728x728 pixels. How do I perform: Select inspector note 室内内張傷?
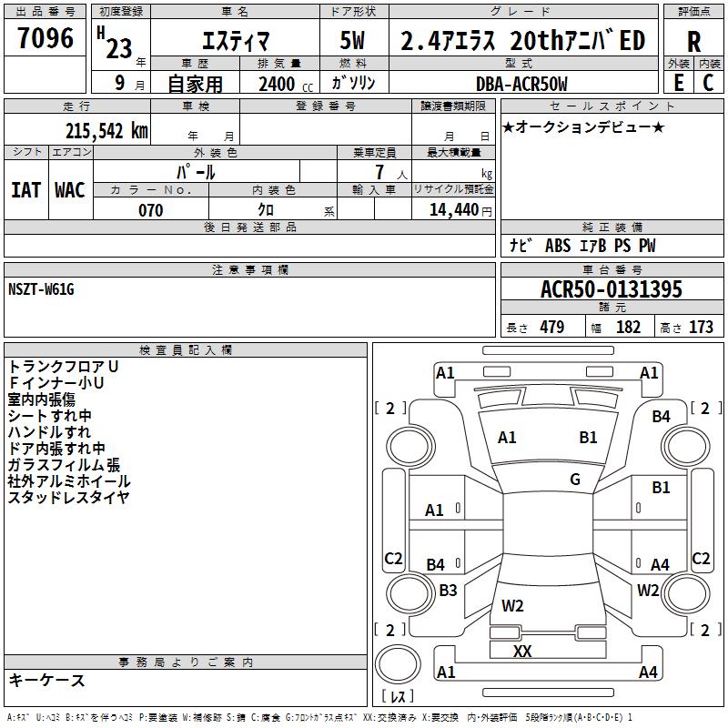[x=41, y=399]
